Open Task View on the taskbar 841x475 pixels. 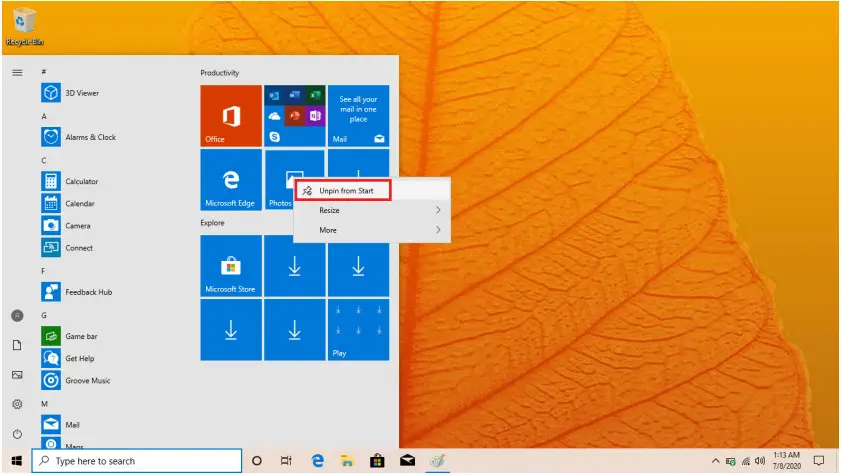[x=286, y=461]
